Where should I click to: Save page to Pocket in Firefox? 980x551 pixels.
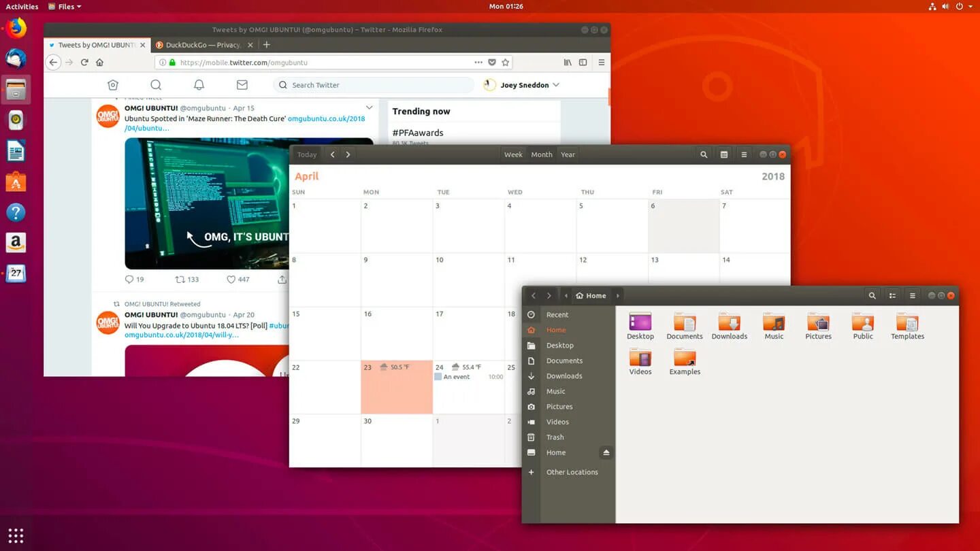coord(492,62)
